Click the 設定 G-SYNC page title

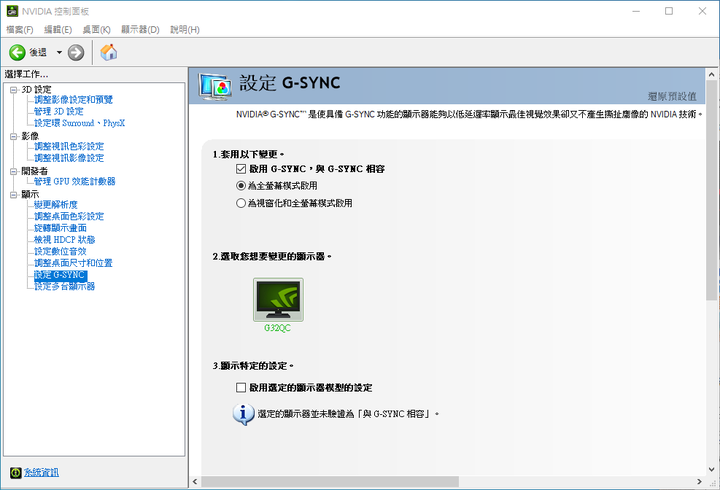[x=290, y=83]
